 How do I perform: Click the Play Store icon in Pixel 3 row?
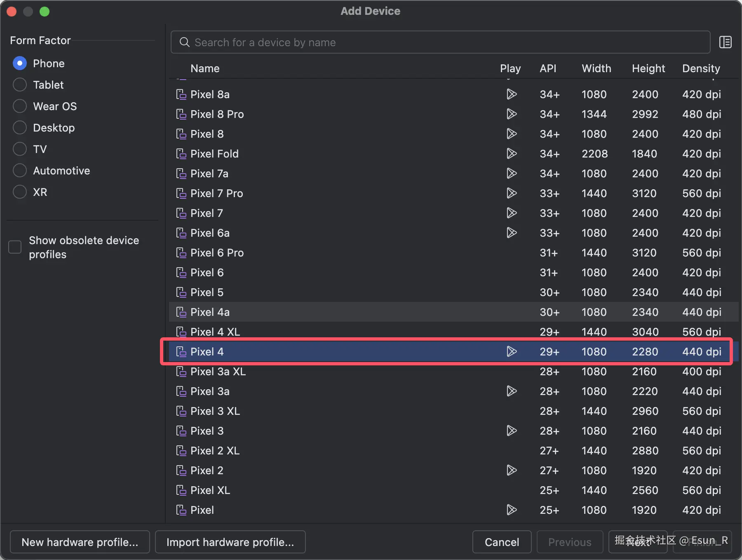(x=512, y=431)
